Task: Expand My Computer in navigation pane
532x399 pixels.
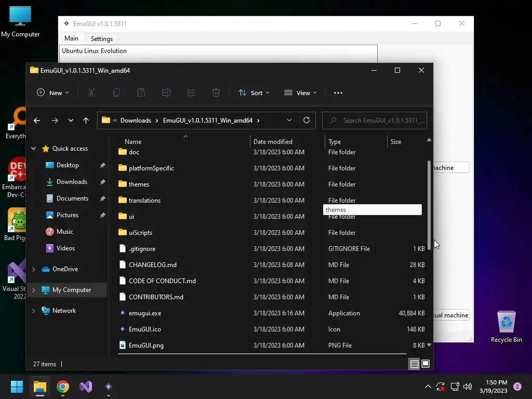Action: [x=34, y=290]
